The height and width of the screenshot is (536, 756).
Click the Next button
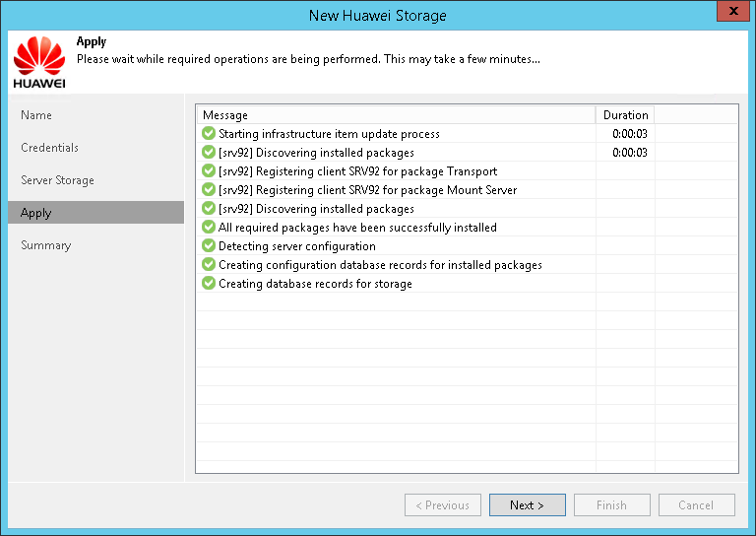coord(527,504)
